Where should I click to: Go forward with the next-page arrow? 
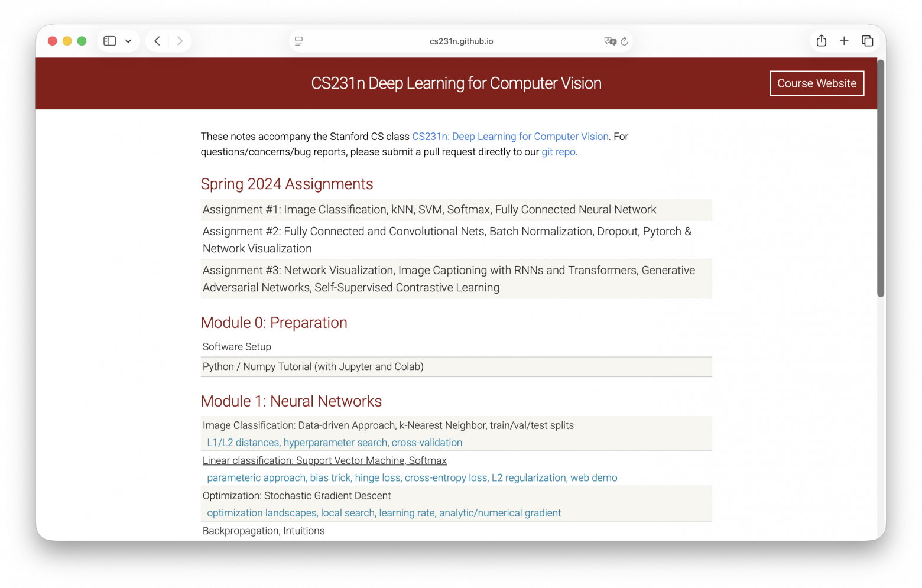180,41
